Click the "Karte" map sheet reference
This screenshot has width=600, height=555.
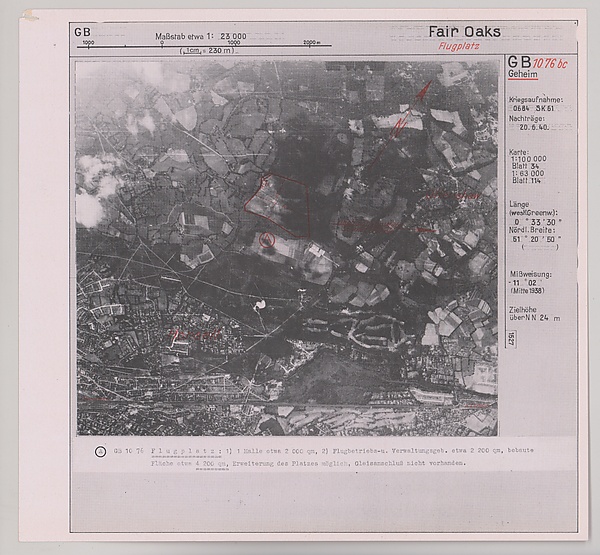536,165
